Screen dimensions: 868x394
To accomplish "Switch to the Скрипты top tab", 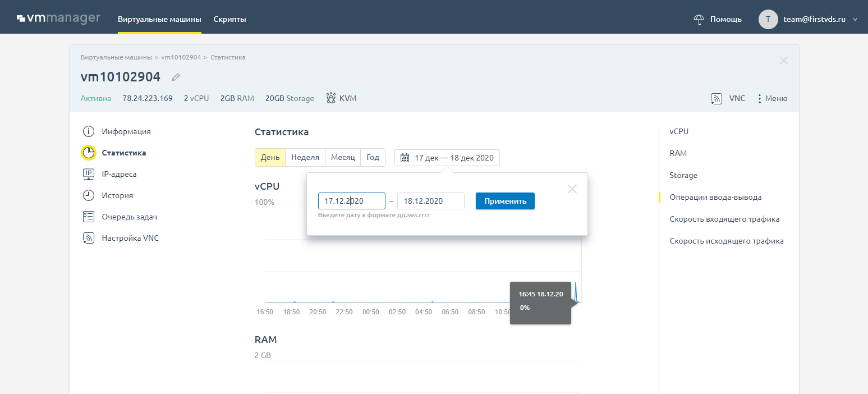I will point(229,19).
